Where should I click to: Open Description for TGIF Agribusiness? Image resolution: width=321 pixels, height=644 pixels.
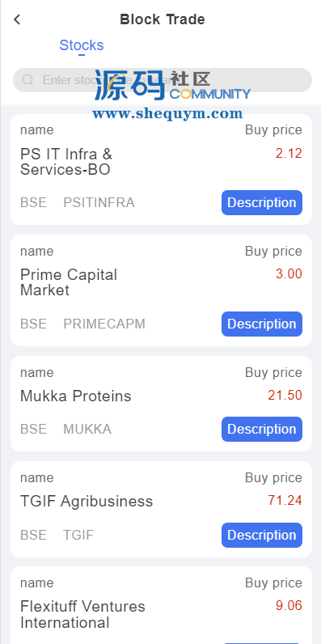coord(262,535)
